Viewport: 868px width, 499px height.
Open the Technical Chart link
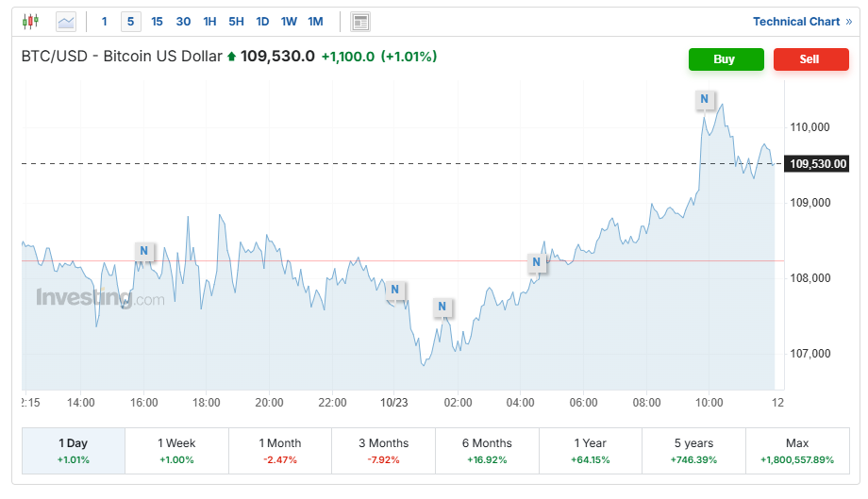pyautogui.click(x=802, y=22)
